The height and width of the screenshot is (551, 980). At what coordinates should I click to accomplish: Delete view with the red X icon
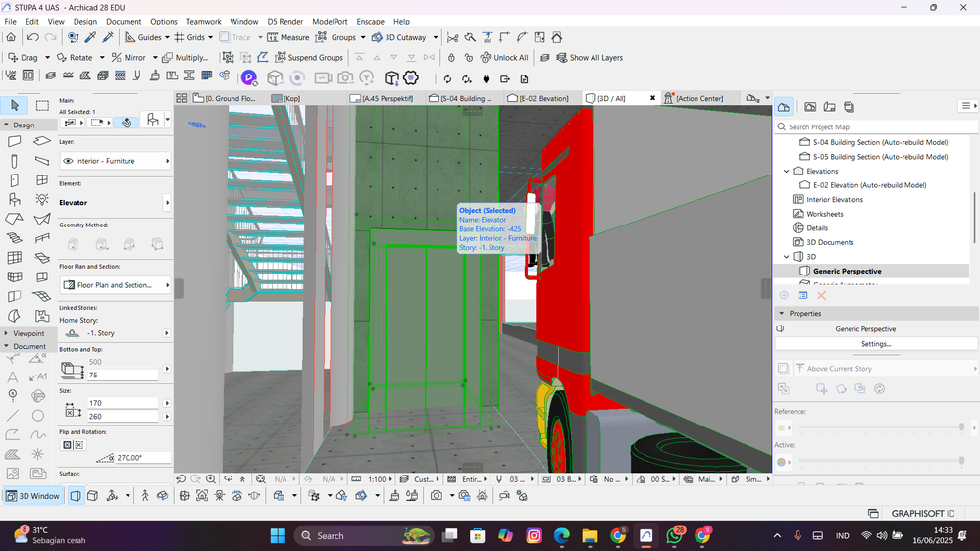(x=822, y=295)
